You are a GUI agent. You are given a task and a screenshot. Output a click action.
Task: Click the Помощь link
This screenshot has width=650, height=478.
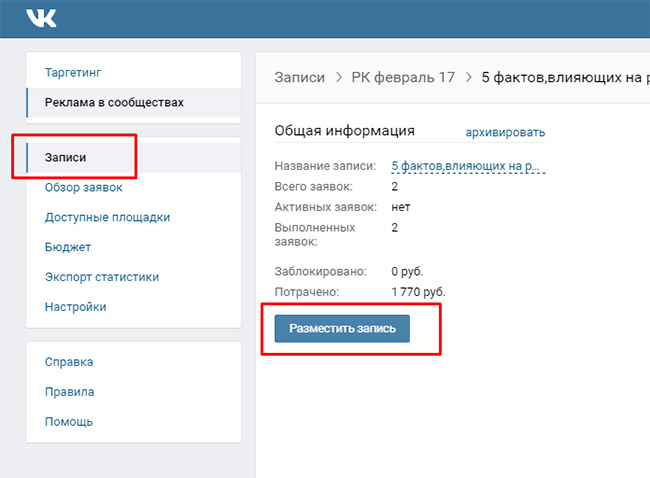pos(69,422)
